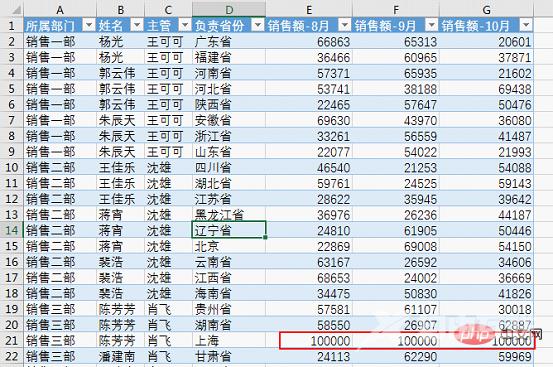Click cell 安徽省
Image resolution: width=553 pixels, height=367 pixels.
point(229,120)
